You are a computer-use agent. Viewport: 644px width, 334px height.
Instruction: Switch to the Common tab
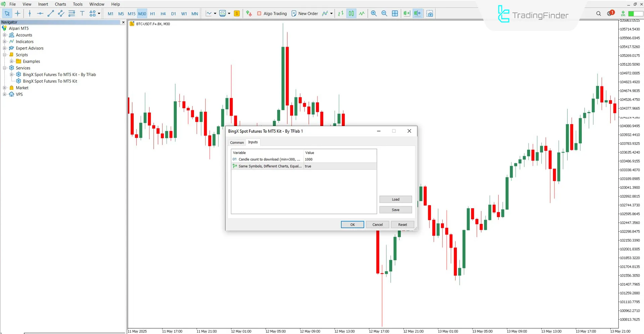click(237, 142)
